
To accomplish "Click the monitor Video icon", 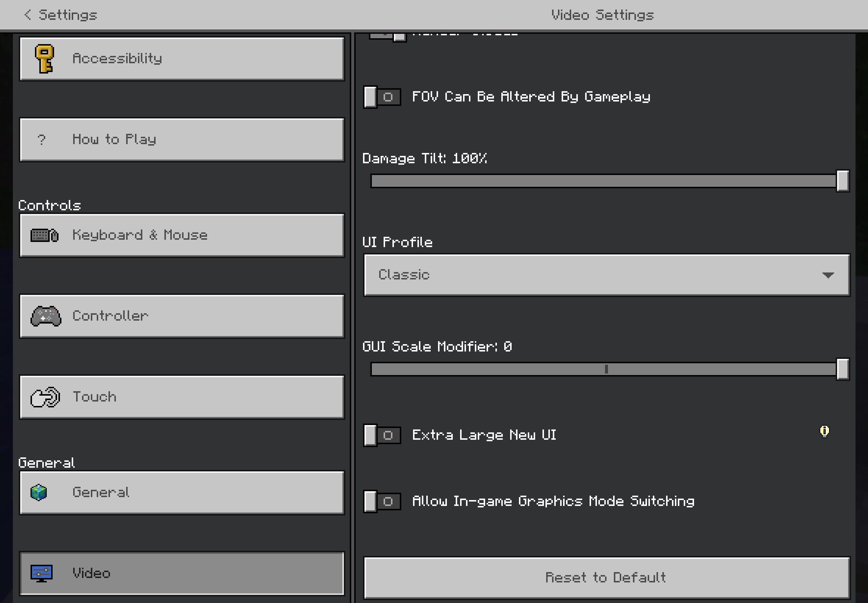I will pos(42,574).
